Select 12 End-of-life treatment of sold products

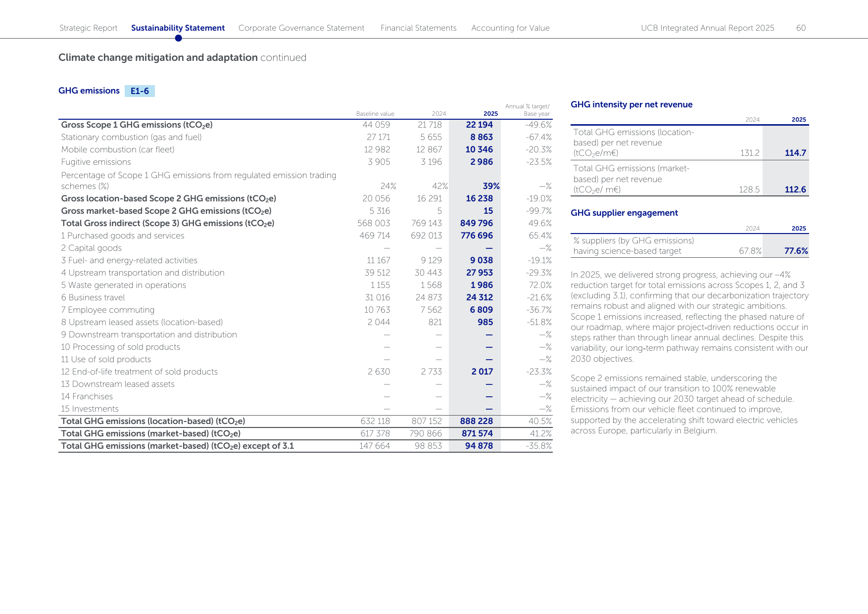coord(140,372)
